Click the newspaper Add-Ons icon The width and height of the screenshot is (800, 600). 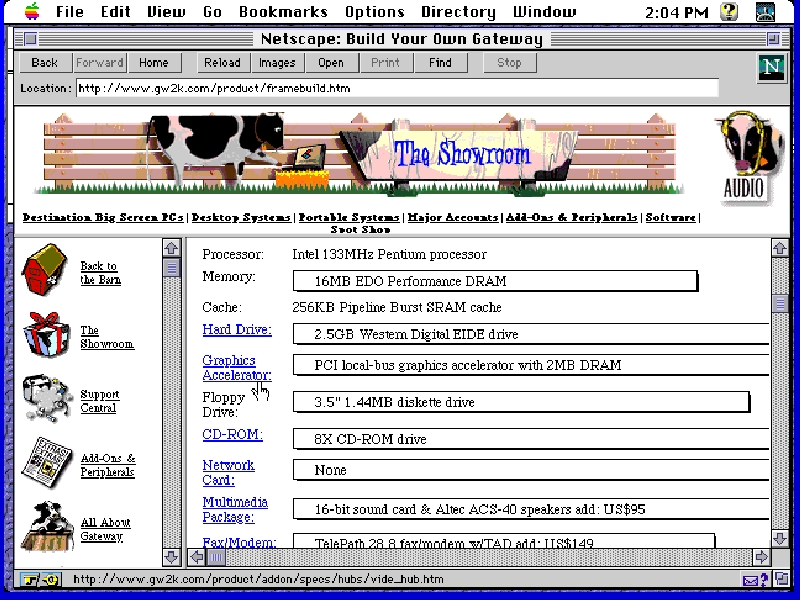[47, 463]
